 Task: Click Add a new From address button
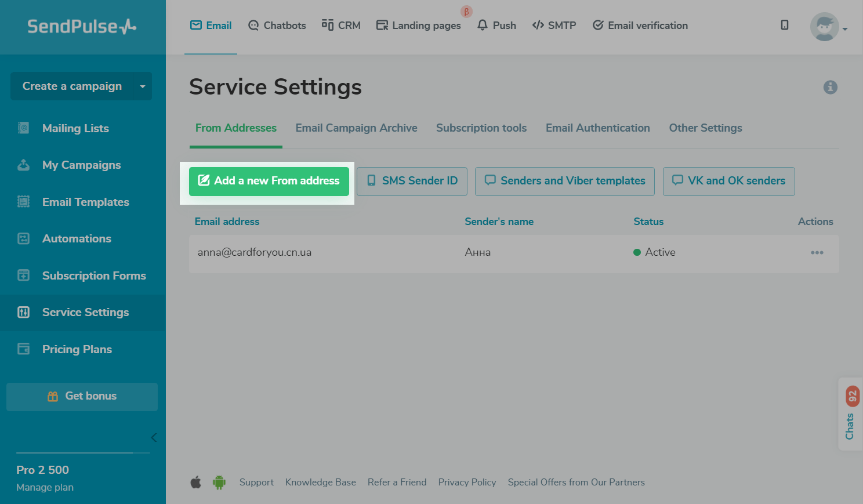pos(269,181)
